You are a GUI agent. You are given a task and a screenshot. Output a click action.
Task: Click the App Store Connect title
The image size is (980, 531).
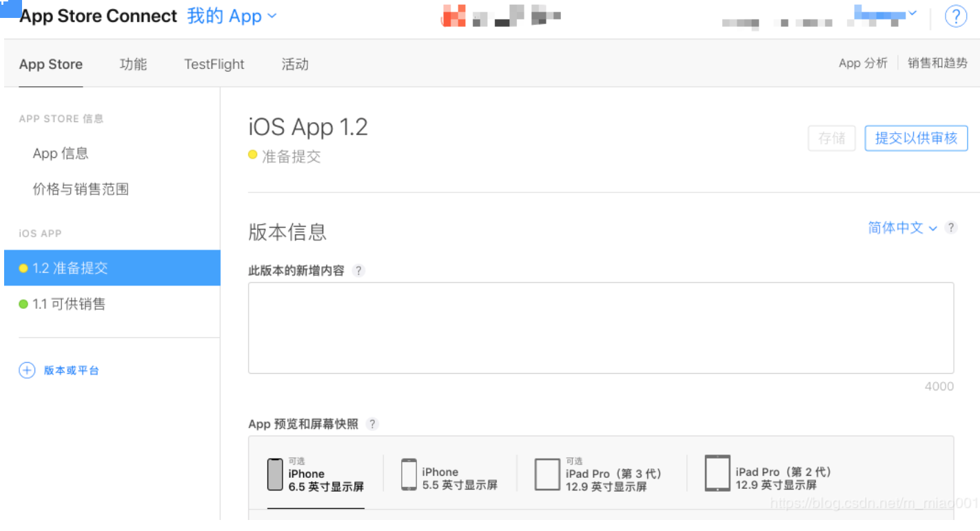[99, 16]
